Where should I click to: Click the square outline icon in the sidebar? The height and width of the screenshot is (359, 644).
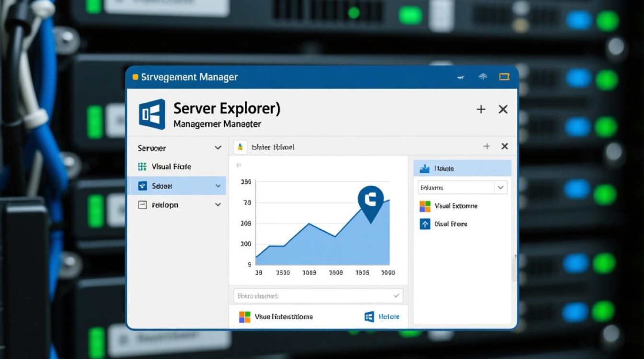pos(142,205)
